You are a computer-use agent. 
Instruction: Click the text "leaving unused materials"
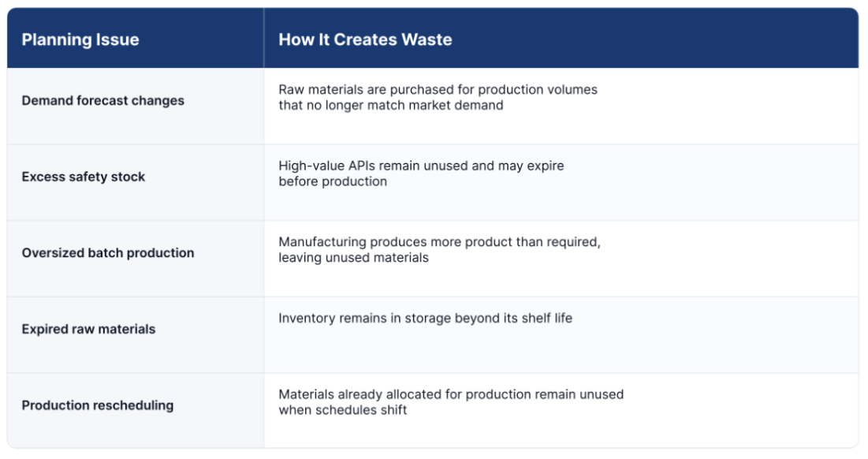(353, 257)
